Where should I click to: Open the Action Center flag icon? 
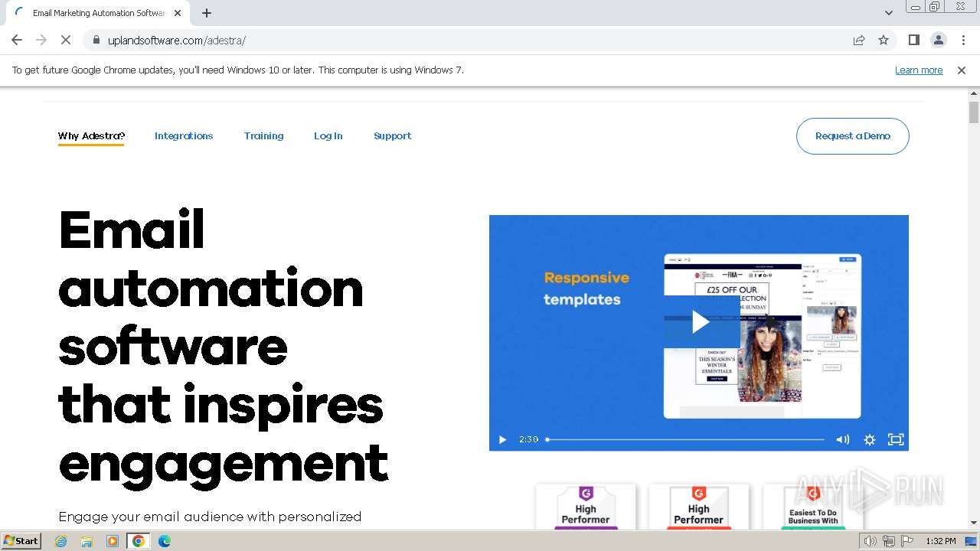(907, 541)
